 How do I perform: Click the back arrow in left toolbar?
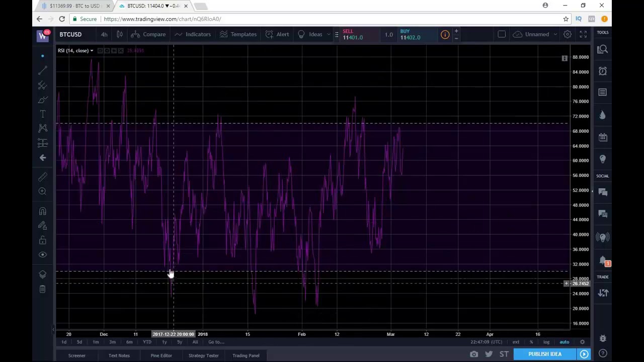coord(43,157)
